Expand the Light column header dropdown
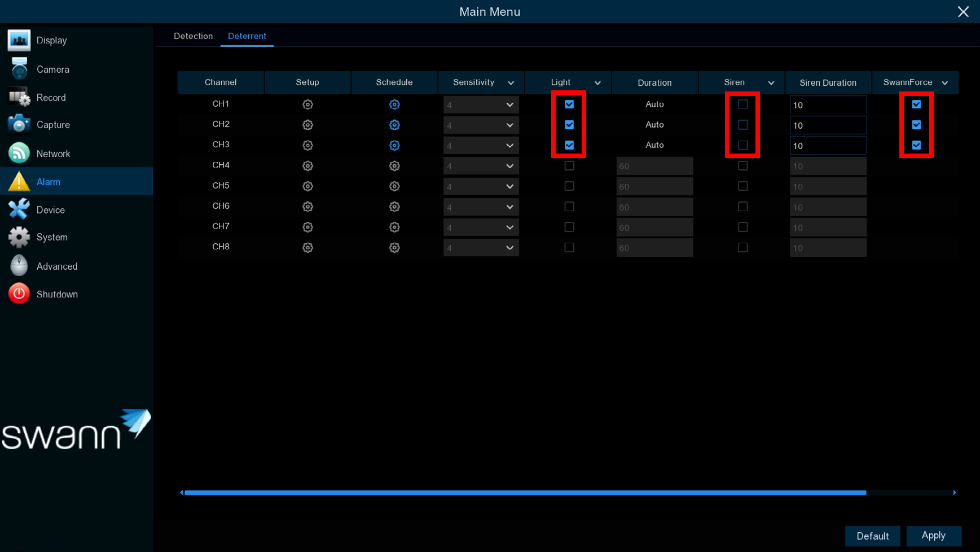The height and width of the screenshot is (552, 980). (x=597, y=83)
